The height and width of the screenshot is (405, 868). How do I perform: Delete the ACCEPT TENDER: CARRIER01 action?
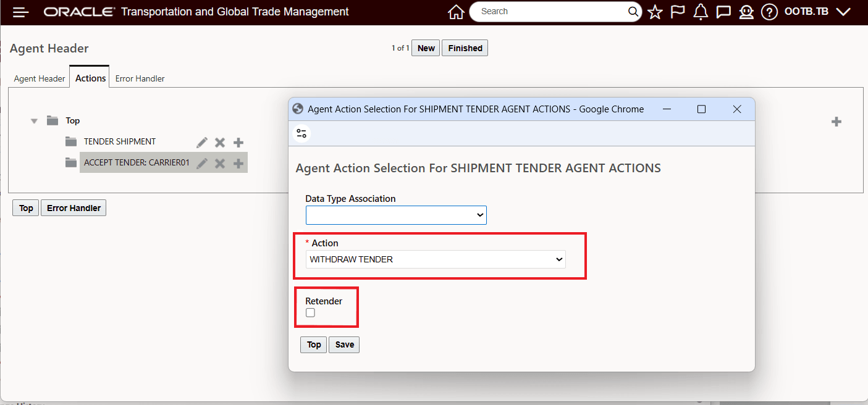click(220, 164)
